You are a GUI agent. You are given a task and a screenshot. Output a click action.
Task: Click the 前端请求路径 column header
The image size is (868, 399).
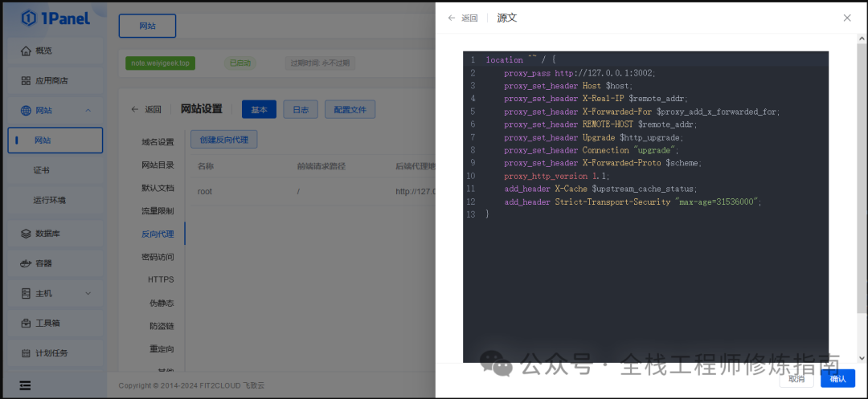click(x=321, y=166)
